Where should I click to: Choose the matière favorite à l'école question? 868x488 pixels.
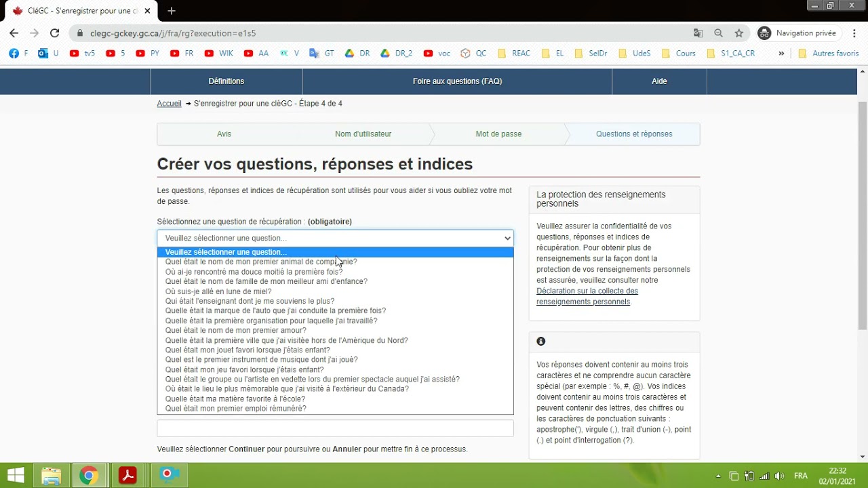pos(335,399)
